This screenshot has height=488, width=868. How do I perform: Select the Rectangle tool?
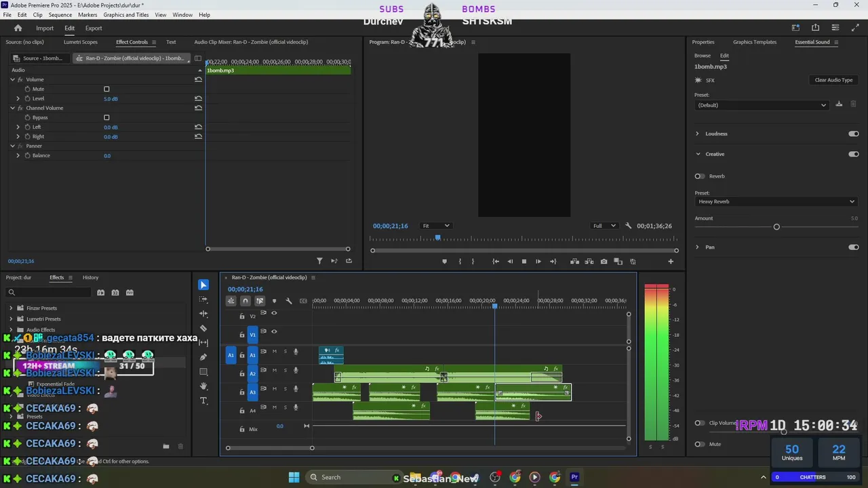coord(203,371)
